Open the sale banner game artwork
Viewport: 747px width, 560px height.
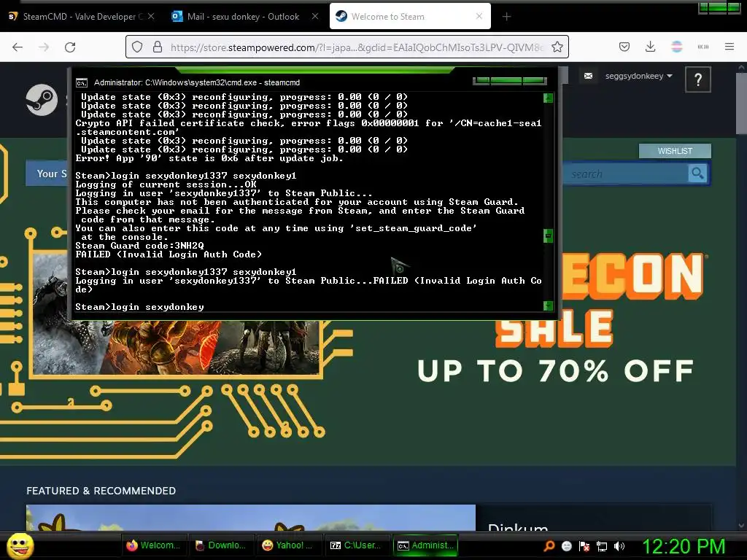(177, 347)
